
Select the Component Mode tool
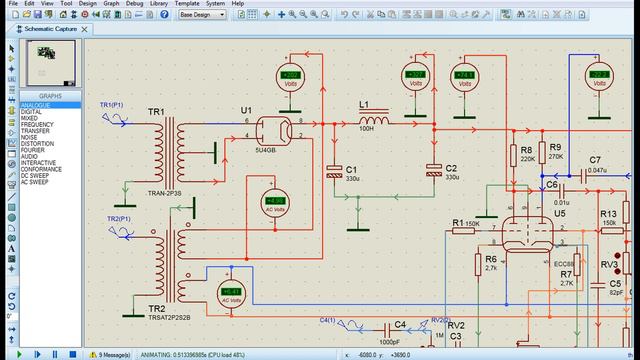(11, 59)
